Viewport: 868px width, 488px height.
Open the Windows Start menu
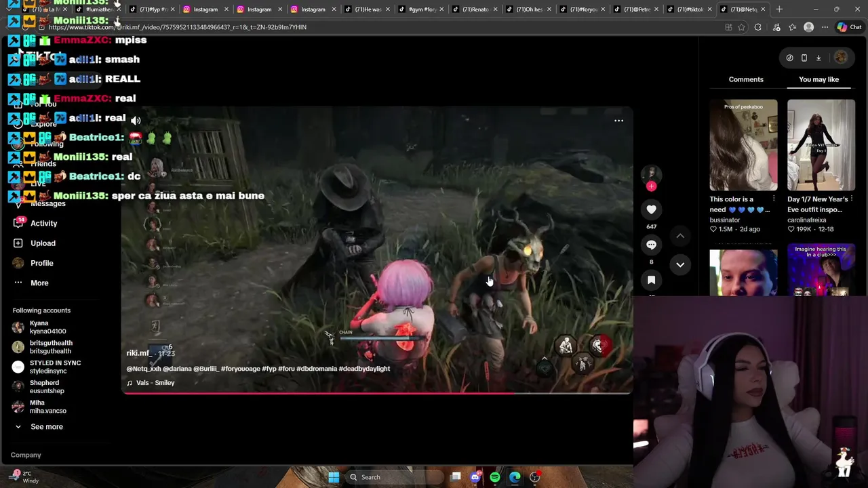point(334,477)
